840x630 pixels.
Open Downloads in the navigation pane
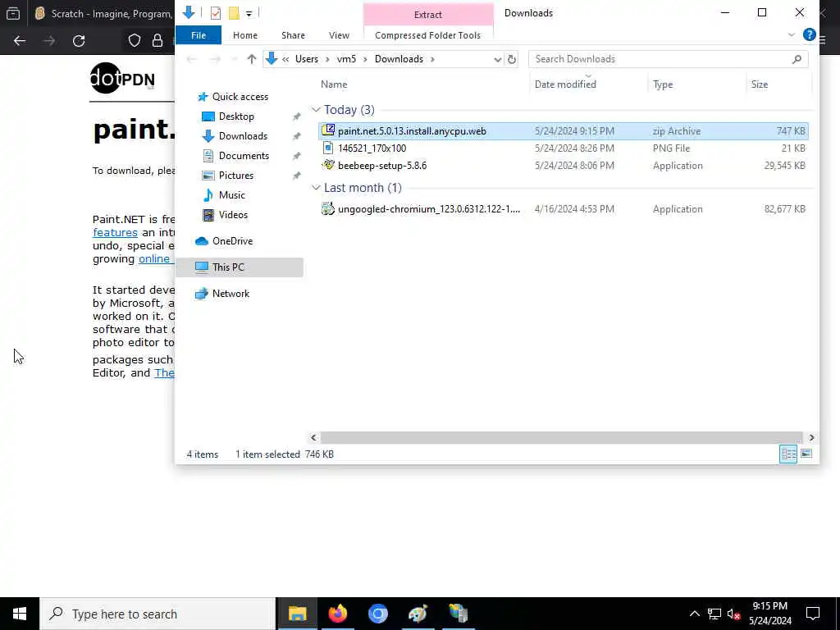243,136
